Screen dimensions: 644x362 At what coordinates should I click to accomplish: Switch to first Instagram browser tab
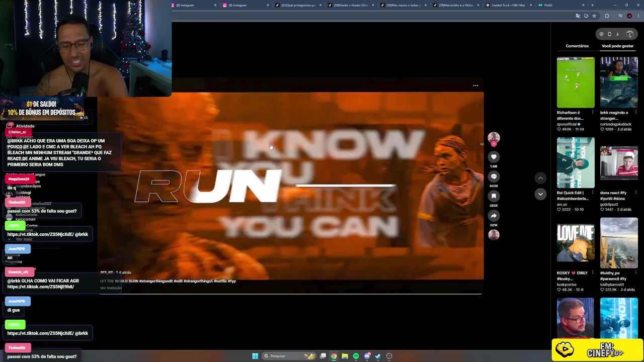(x=194, y=5)
